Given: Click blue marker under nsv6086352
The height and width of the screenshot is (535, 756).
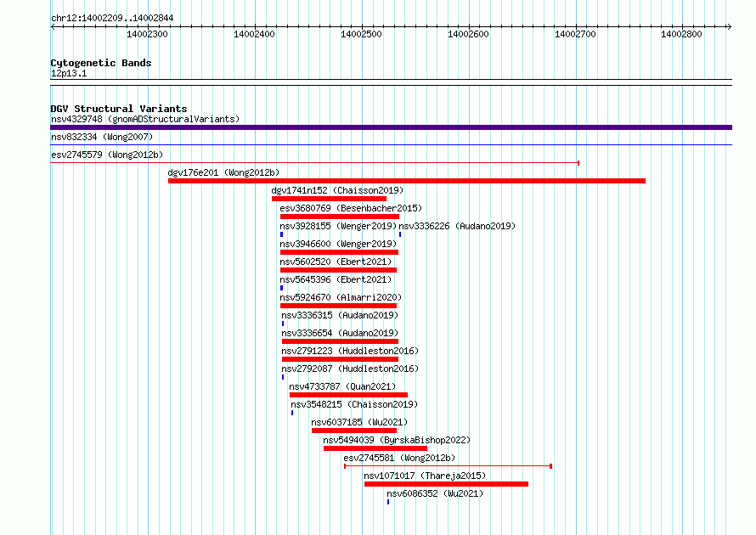Looking at the screenshot, I should pos(388,502).
